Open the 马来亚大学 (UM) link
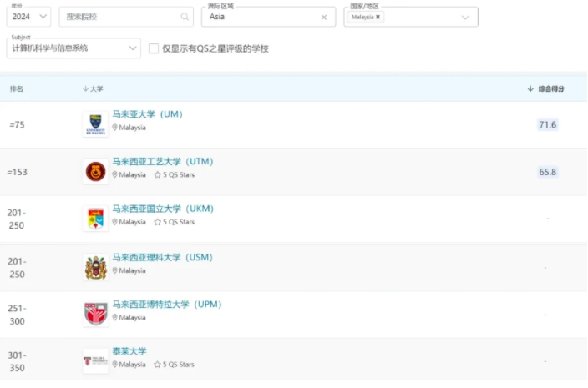This screenshot has height=388, width=588. click(147, 114)
